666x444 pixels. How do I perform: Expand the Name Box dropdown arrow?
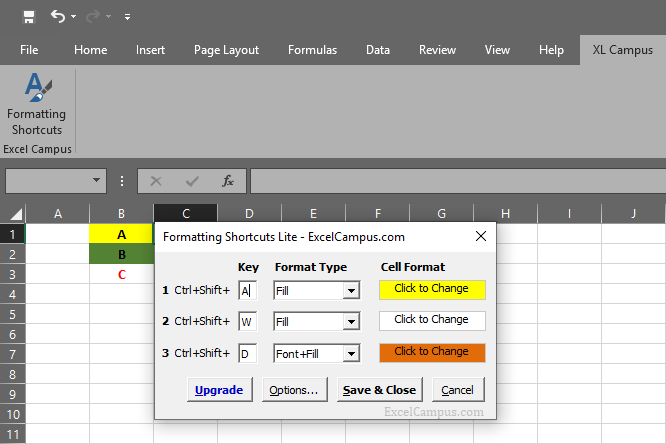[x=96, y=181]
